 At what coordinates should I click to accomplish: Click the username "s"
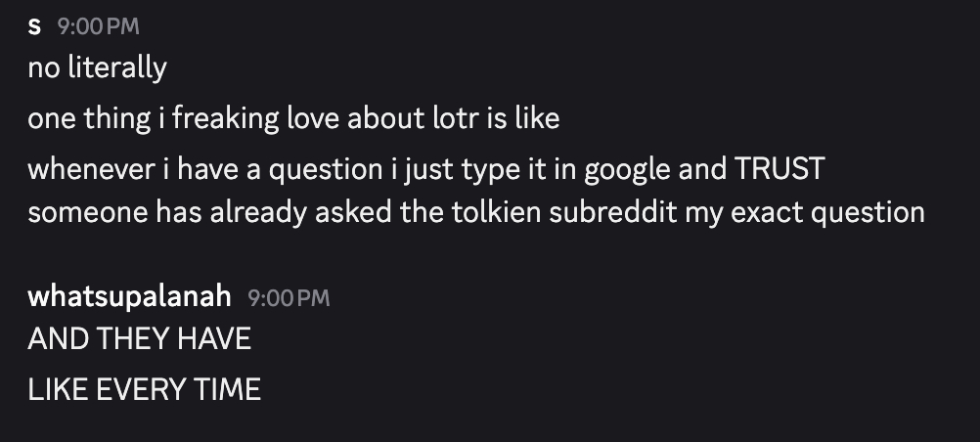click(35, 27)
